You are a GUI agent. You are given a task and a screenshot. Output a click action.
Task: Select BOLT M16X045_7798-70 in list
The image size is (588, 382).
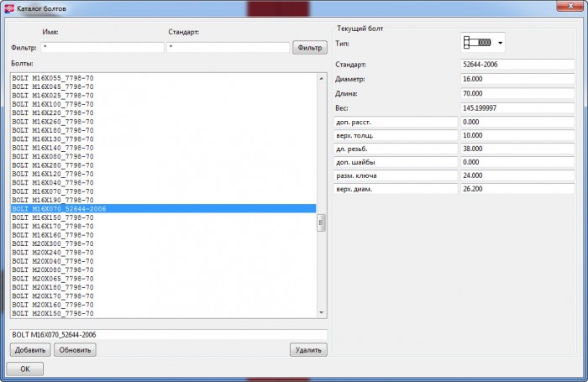tap(164, 86)
